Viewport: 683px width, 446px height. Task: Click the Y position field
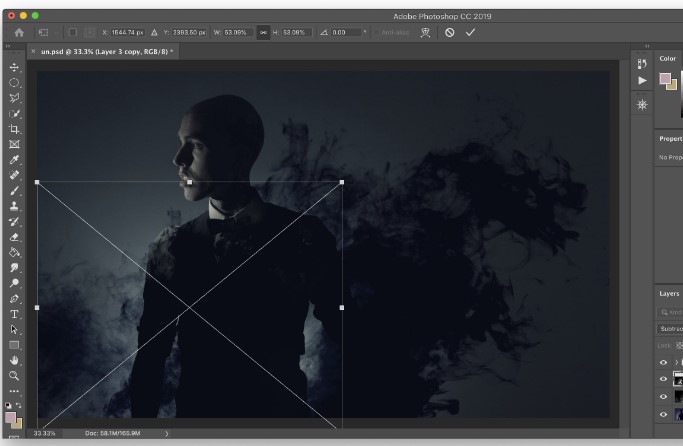(189, 32)
